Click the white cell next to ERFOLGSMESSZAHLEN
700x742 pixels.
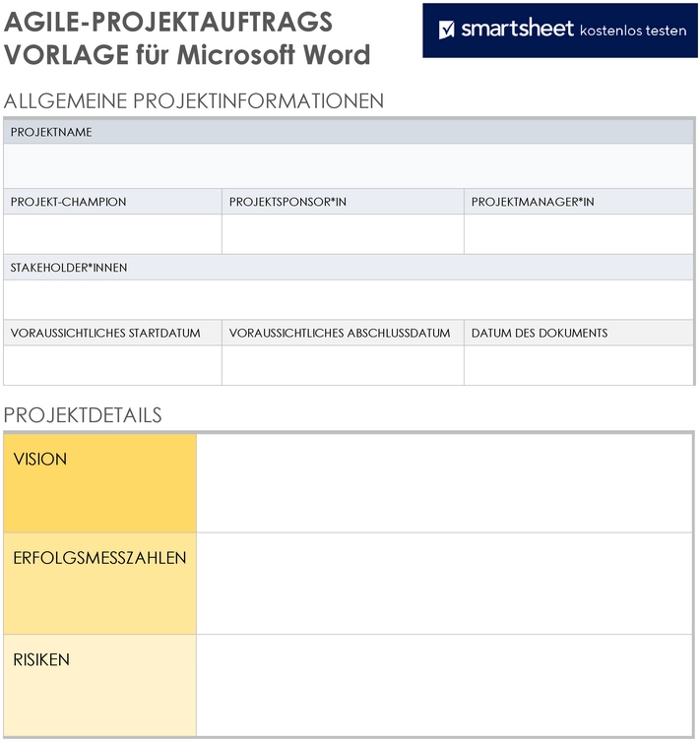pyautogui.click(x=444, y=584)
